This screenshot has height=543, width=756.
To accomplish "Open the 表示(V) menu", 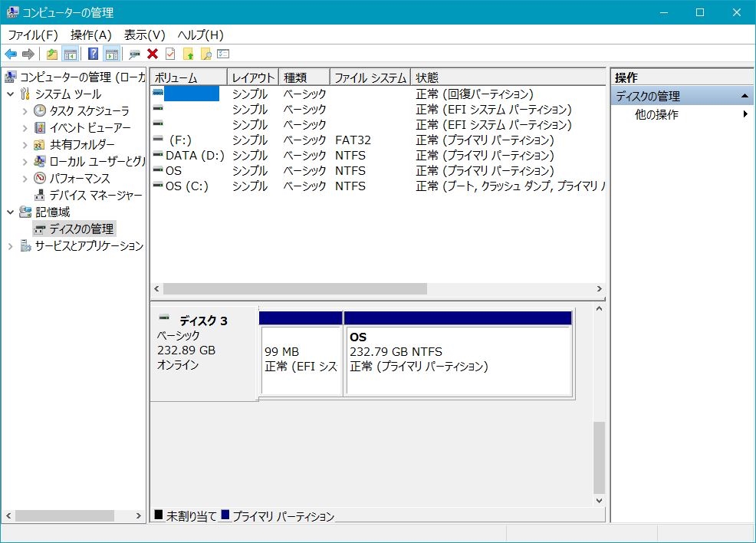I will [x=145, y=35].
